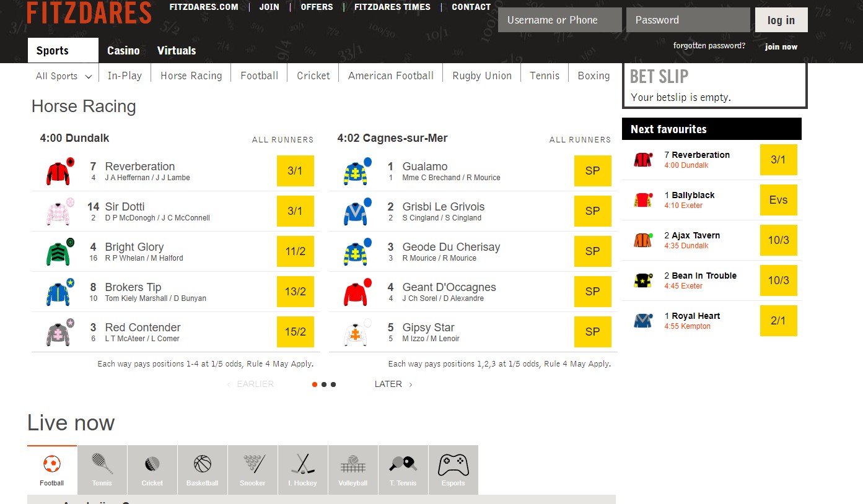Open Boxing in sports menu
The image size is (863, 504).
coord(594,76)
